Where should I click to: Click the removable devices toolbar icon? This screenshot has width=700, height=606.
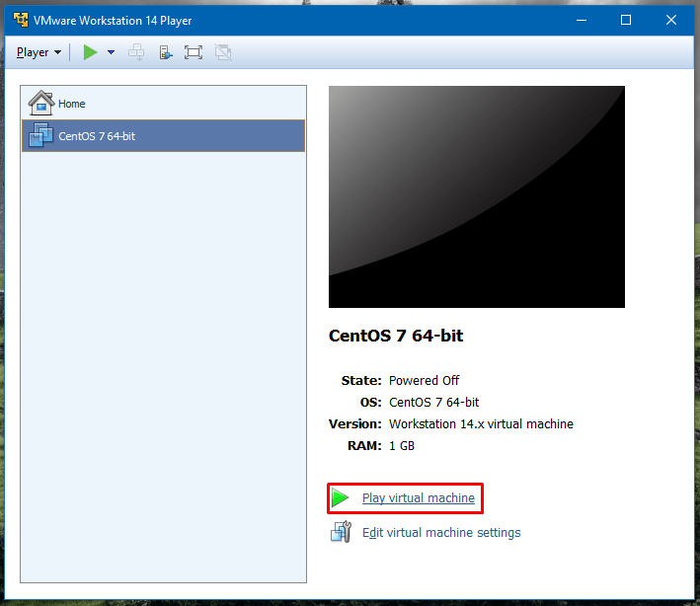tap(166, 52)
